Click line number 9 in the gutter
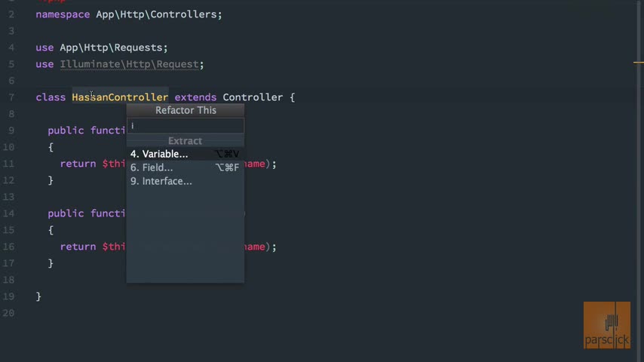 (x=11, y=130)
